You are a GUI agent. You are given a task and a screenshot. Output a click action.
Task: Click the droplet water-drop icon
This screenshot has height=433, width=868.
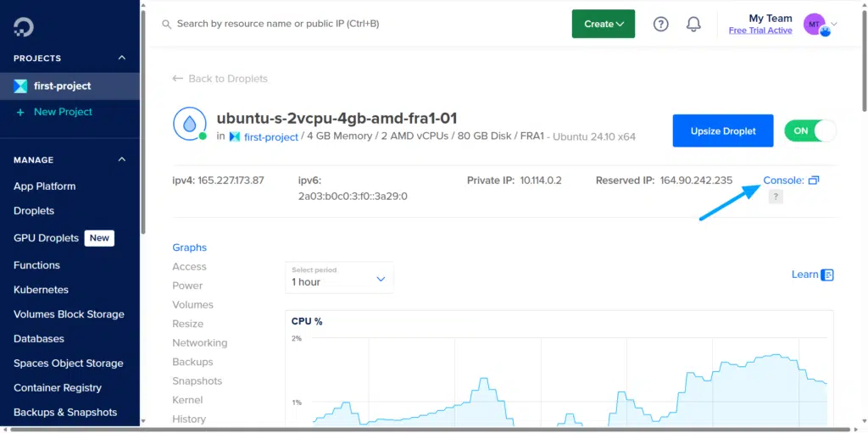click(x=190, y=124)
